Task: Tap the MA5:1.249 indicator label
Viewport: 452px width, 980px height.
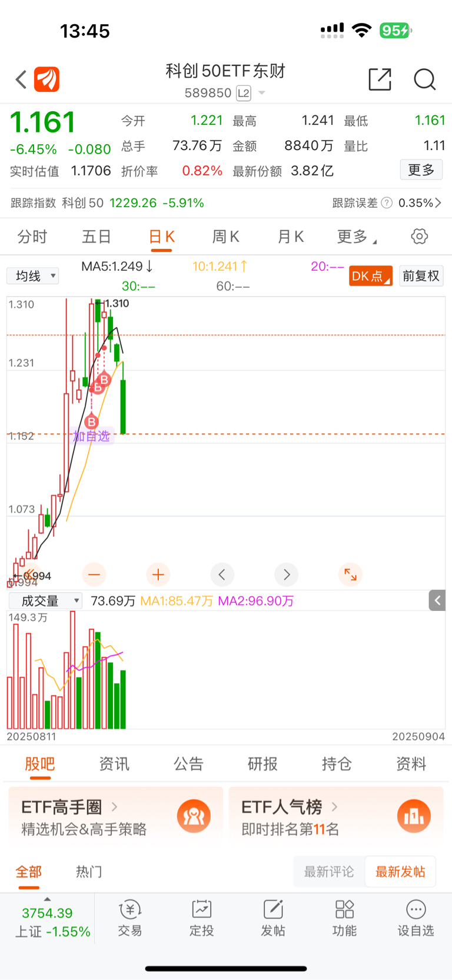Action: (x=117, y=267)
